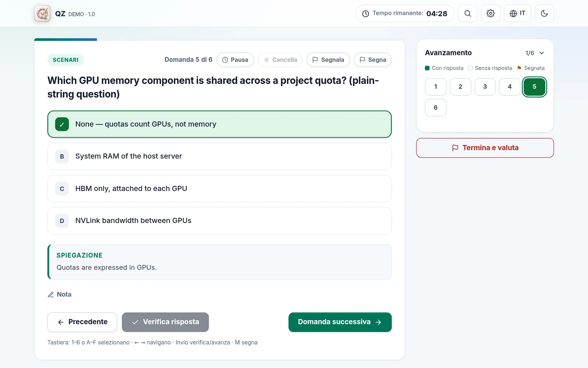The height and width of the screenshot is (368, 588).
Task: Click the quiz progress bar at top
Action: pyautogui.click(x=219, y=39)
